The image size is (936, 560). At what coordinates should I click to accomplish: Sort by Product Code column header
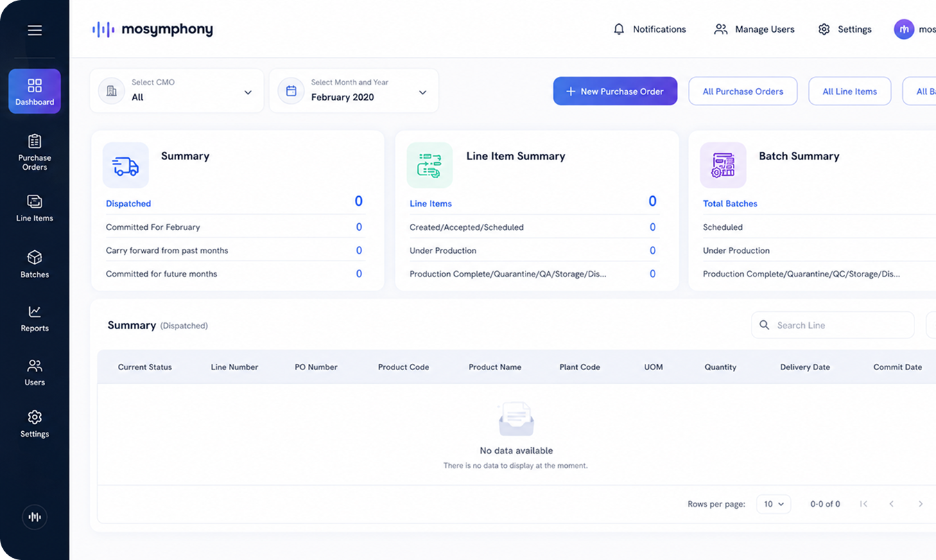coord(404,367)
